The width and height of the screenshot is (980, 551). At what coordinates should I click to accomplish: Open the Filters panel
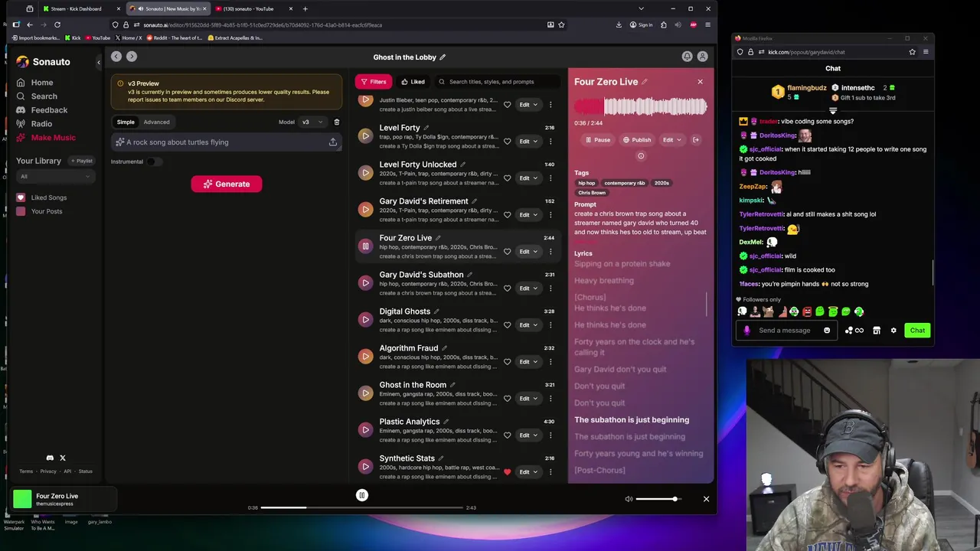[373, 82]
